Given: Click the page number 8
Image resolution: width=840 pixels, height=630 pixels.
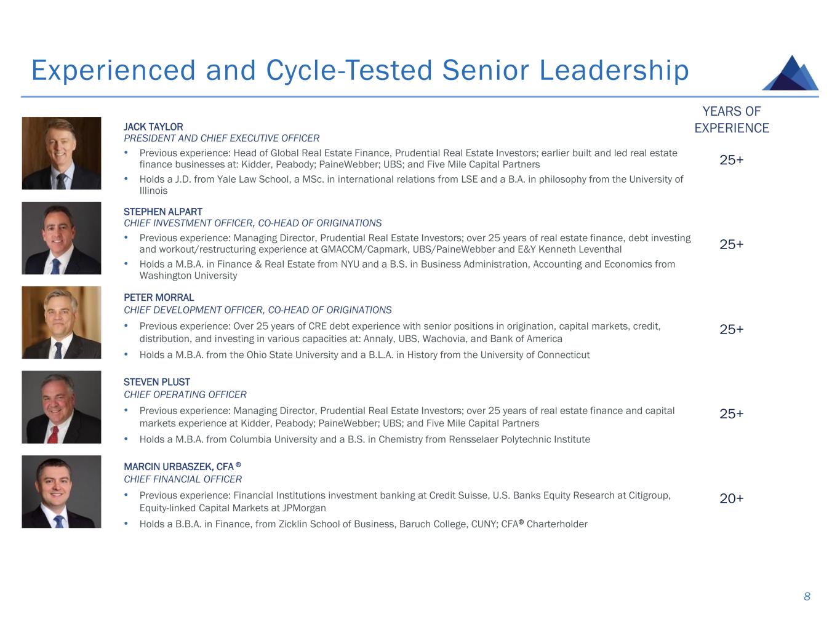Looking at the screenshot, I should (x=807, y=596).
